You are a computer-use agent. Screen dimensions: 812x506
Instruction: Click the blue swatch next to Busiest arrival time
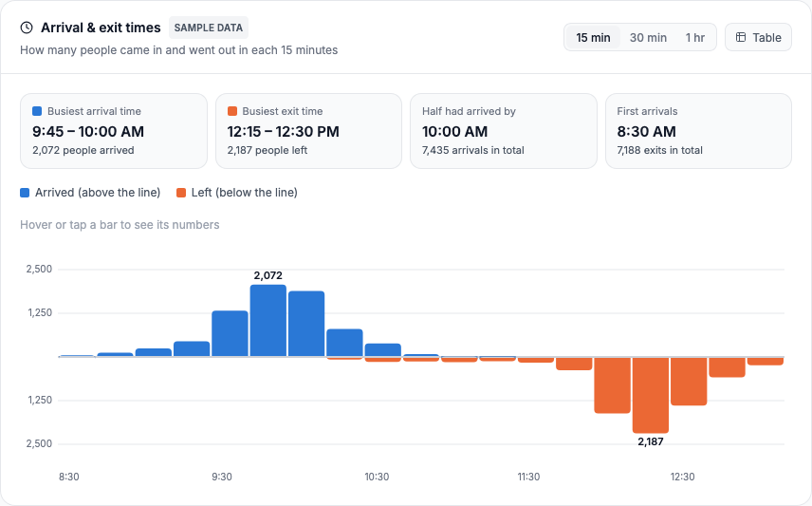(37, 111)
